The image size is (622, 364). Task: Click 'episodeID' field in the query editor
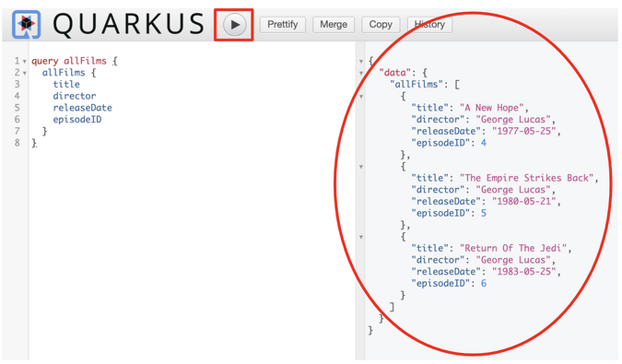point(77,120)
